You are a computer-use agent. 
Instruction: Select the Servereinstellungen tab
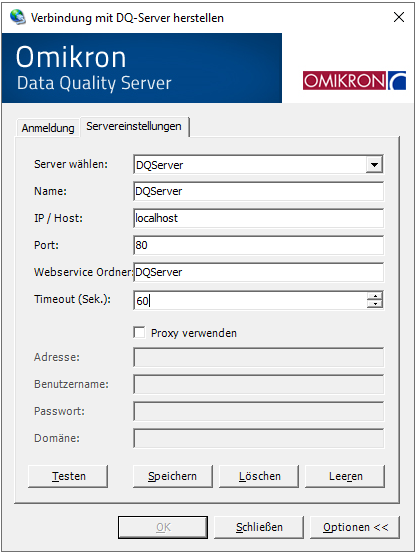coord(134,126)
